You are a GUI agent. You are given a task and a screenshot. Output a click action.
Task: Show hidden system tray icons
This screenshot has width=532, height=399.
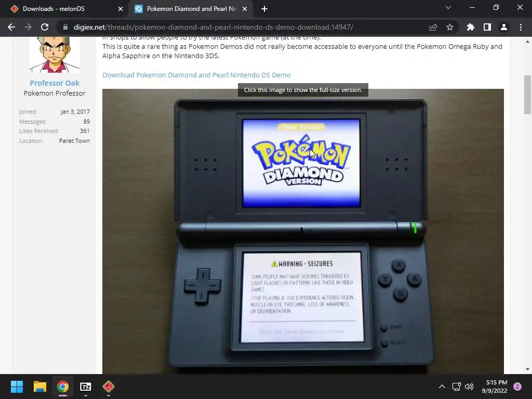442,387
